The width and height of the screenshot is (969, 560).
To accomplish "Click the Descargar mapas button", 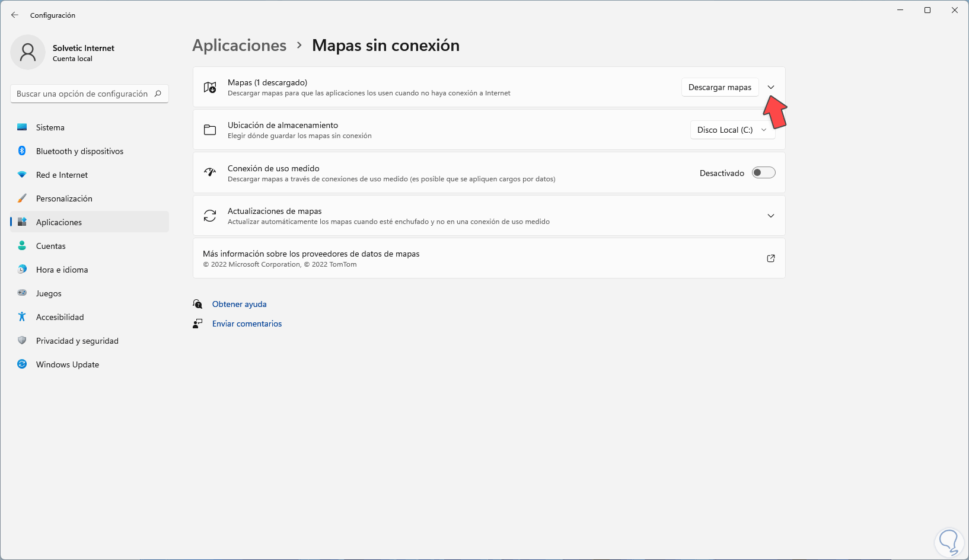I will pyautogui.click(x=719, y=87).
